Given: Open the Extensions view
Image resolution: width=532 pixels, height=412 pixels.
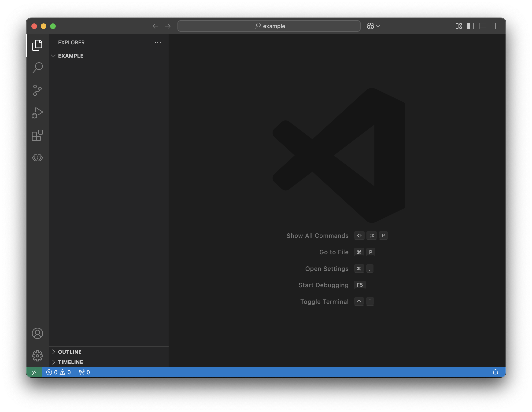Looking at the screenshot, I should point(37,135).
